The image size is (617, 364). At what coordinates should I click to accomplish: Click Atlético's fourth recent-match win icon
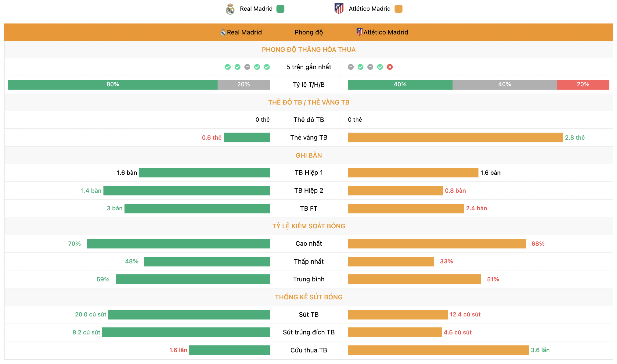380,67
